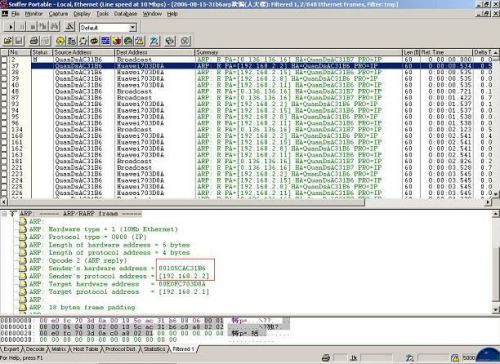Click the printer icon in the toolbar
Viewport: 500px width, 364px height.
(x=34, y=41)
